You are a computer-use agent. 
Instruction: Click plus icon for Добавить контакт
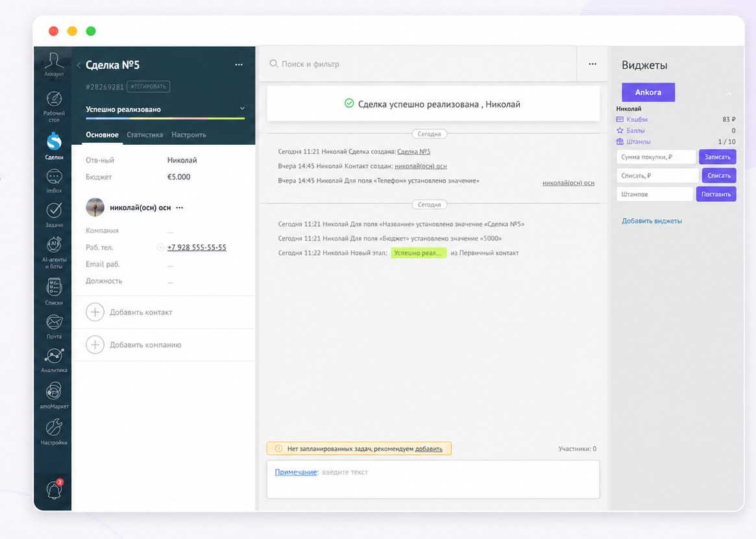[x=95, y=312]
